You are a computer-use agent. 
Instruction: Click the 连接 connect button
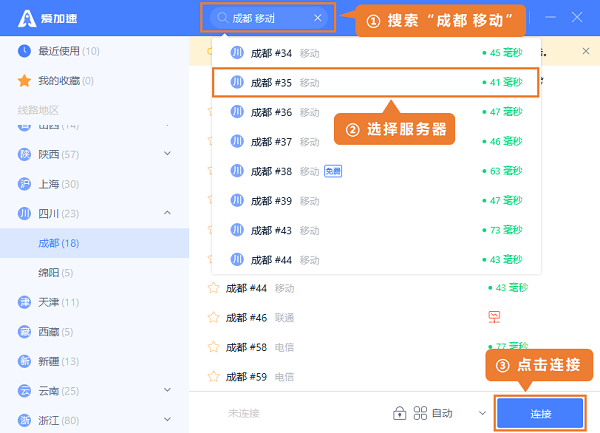coord(540,413)
